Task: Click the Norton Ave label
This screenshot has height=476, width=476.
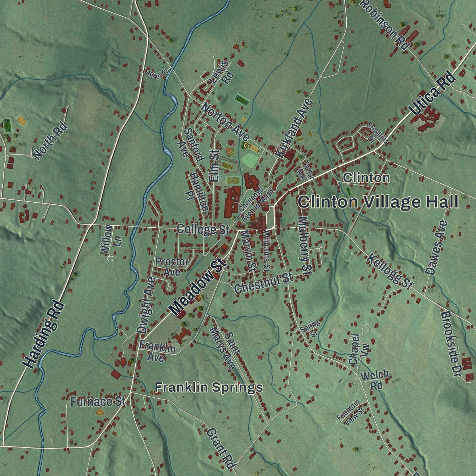Action: pos(225,122)
